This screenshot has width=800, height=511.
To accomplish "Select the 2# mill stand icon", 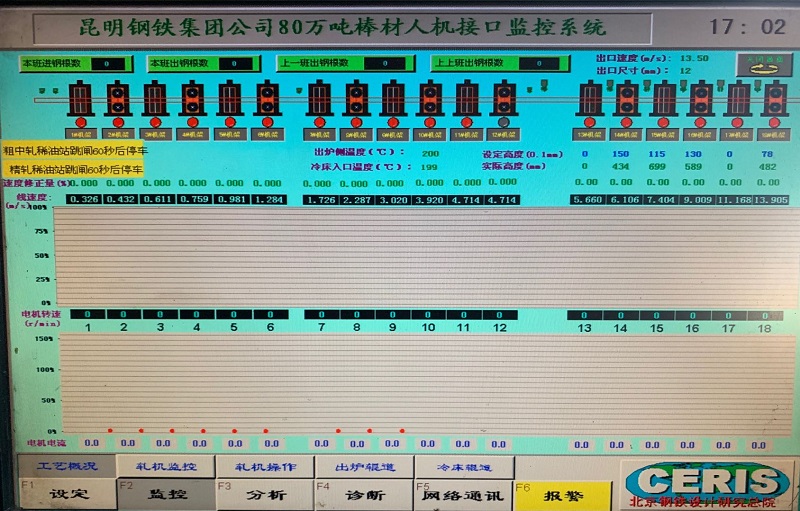I will 118,98.
